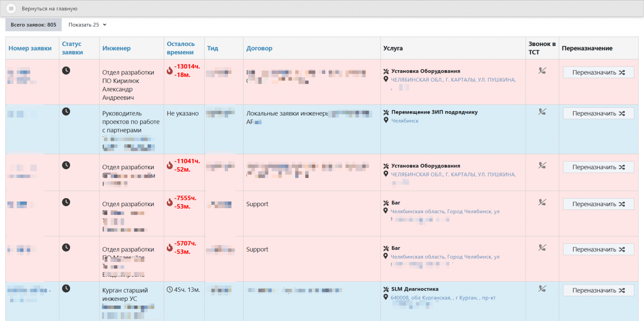
Task: Click Вернуться на главную link
Action: click(x=50, y=9)
